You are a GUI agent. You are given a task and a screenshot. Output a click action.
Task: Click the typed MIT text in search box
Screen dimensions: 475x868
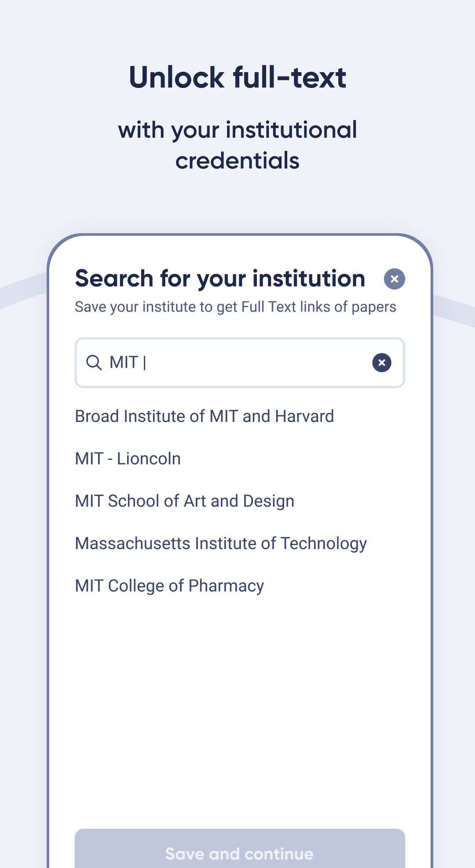[124, 363]
